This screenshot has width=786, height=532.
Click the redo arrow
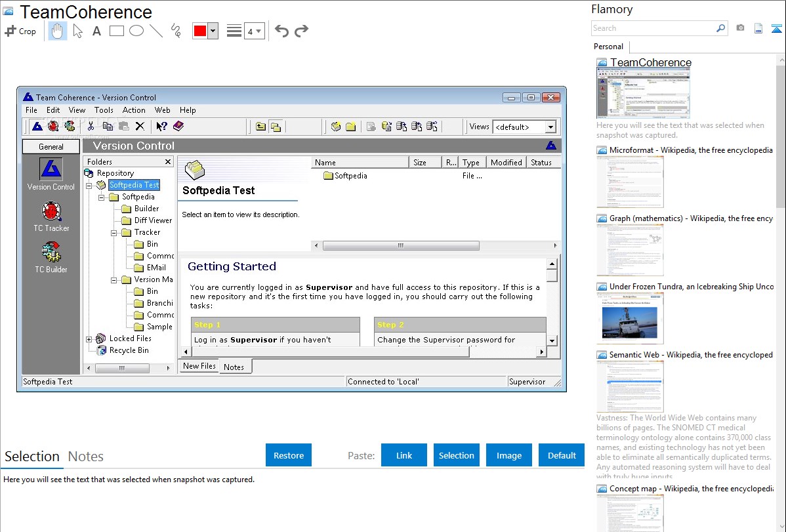pos(301,31)
